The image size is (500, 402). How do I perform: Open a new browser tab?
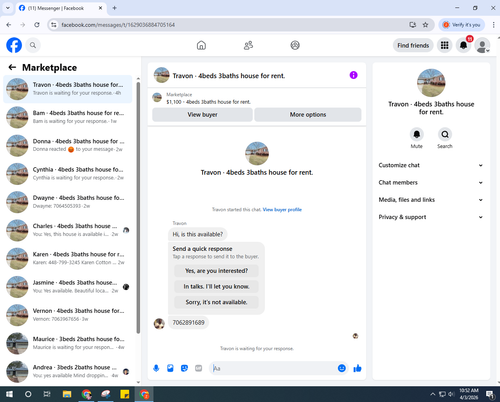pos(114,8)
